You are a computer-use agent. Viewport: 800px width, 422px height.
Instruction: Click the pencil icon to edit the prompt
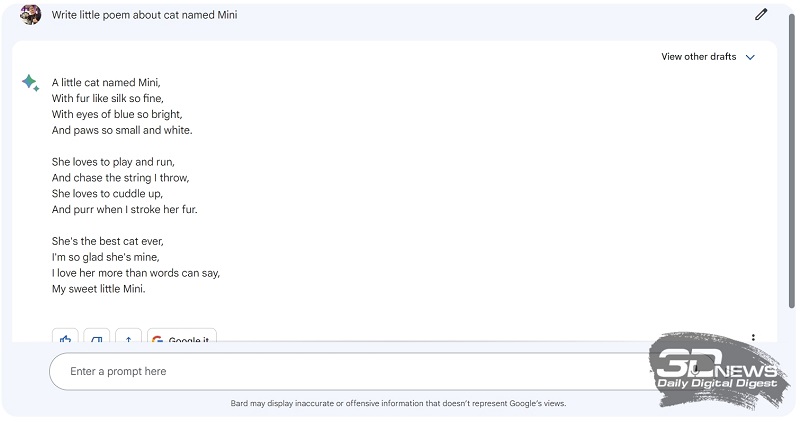coord(761,15)
